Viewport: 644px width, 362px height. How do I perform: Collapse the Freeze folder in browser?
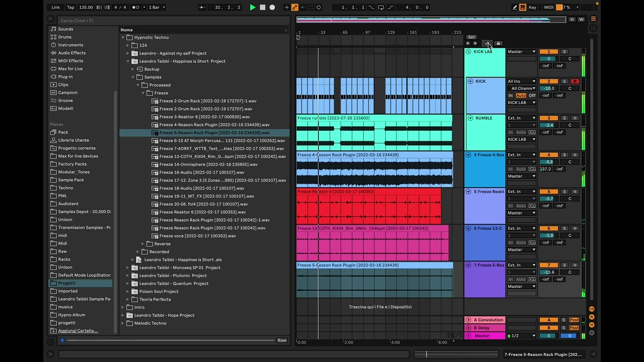click(143, 93)
